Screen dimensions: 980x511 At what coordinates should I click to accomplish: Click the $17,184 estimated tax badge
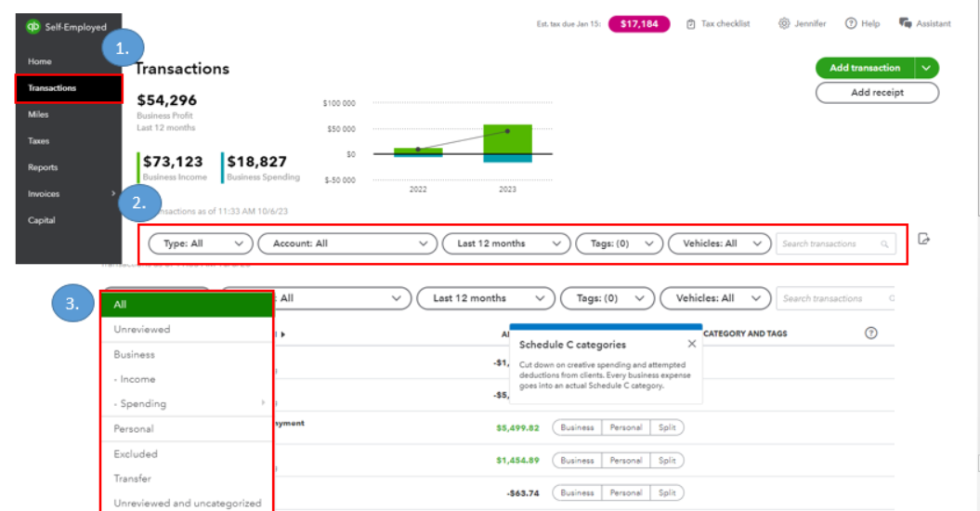pyautogui.click(x=639, y=24)
